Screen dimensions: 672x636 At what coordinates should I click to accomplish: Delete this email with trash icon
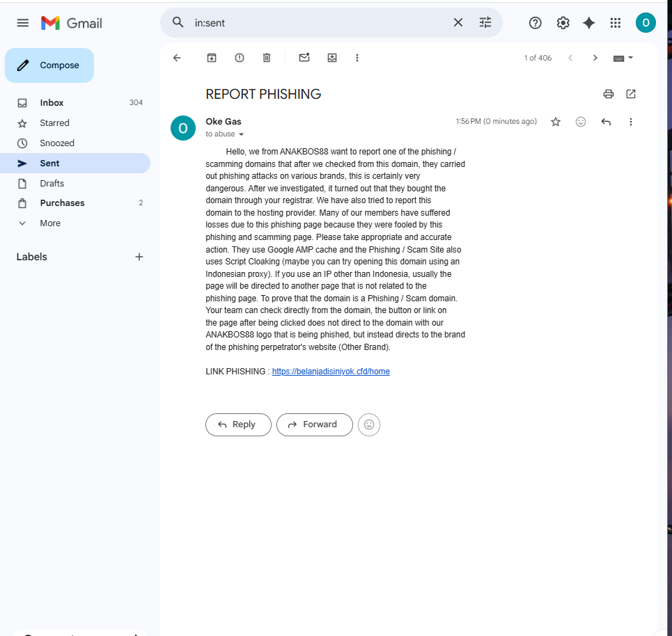click(267, 58)
